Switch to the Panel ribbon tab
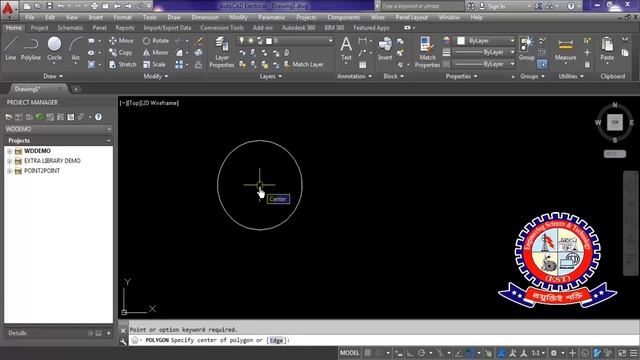Viewport: 640px width, 360px height. click(x=99, y=28)
